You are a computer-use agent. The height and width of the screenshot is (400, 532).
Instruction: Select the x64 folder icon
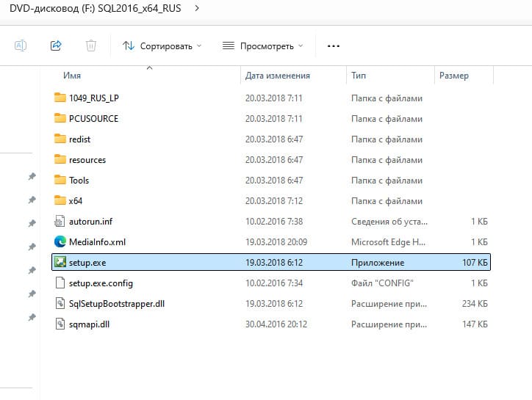(60, 200)
